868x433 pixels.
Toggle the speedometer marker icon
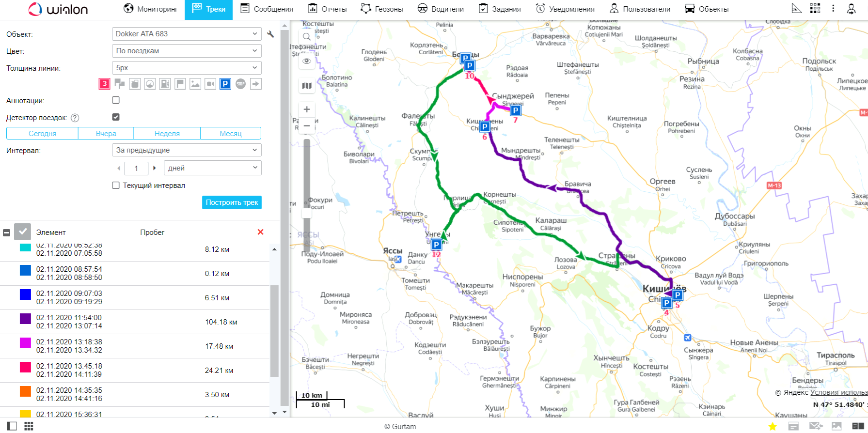click(x=150, y=84)
